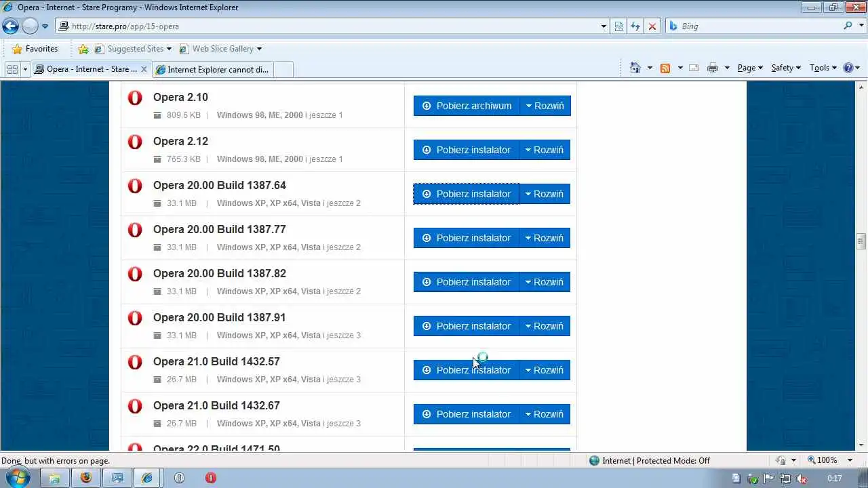
Task: Click the Bing search box
Action: point(759,26)
